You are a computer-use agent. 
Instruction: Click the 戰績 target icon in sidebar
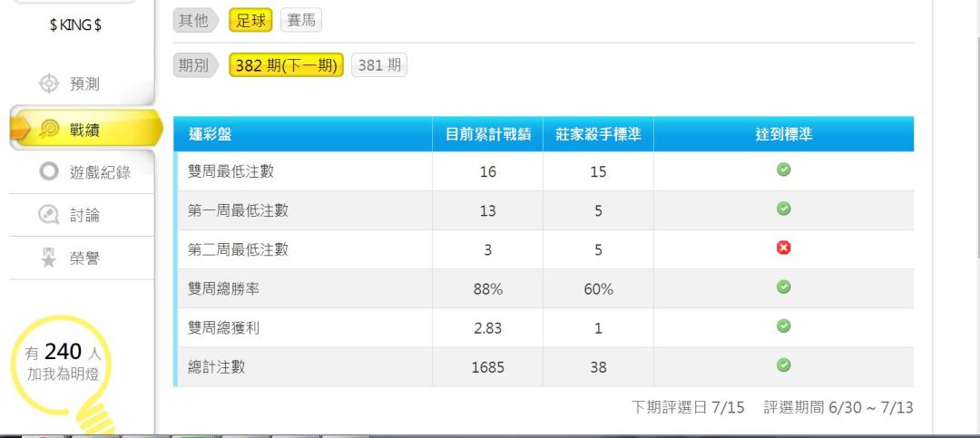coord(49,130)
